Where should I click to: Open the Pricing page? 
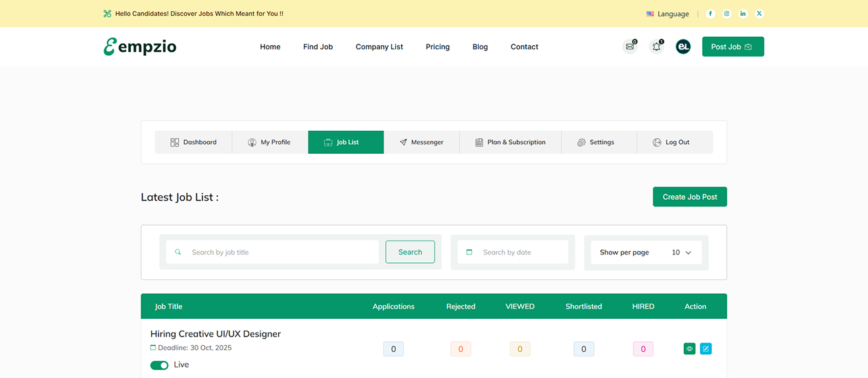click(438, 47)
